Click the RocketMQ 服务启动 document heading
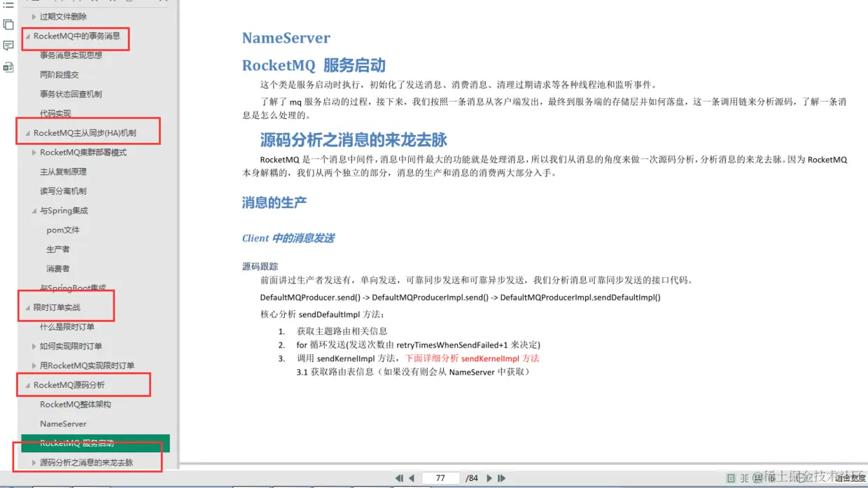This screenshot has height=488, width=868. click(x=314, y=66)
